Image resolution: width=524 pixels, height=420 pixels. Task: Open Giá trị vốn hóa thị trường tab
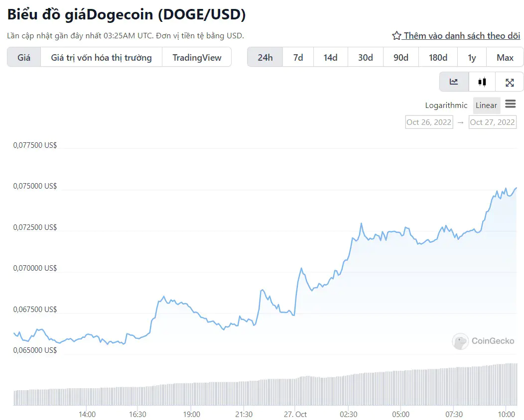click(x=101, y=57)
